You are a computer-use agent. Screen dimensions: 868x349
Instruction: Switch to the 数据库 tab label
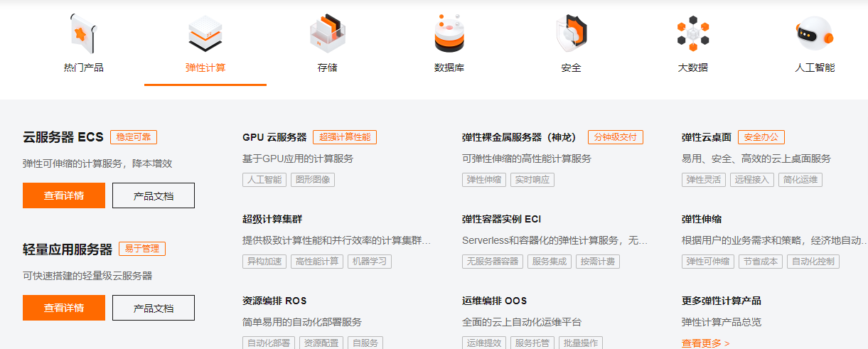tap(449, 68)
